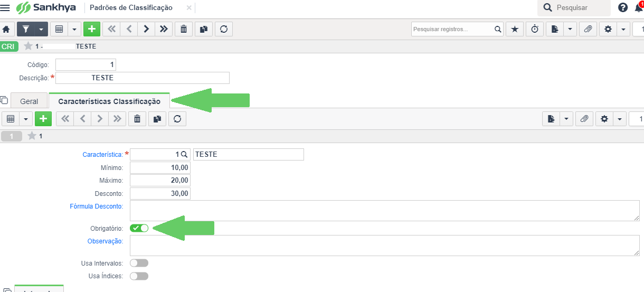Click the star favorites icon near search records
This screenshot has width=644, height=292.
515,29
